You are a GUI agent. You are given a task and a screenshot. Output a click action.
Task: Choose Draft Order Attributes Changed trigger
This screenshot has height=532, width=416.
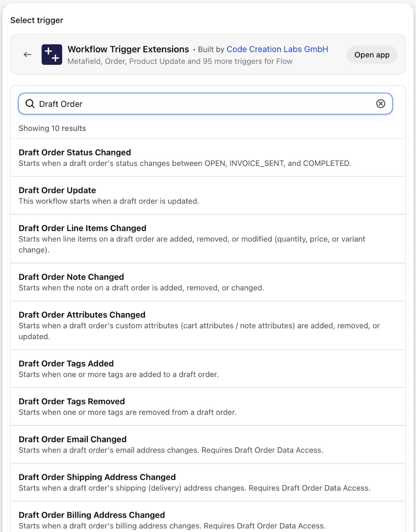(x=208, y=326)
